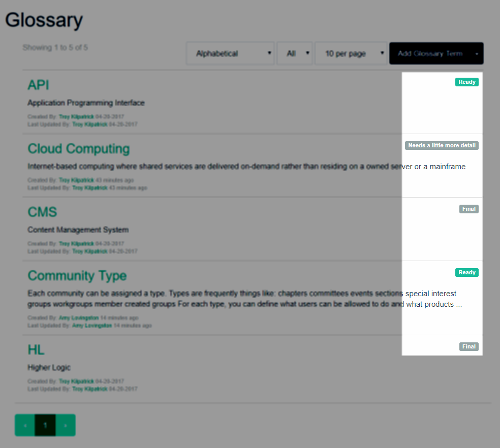500x448 pixels.
Task: Click the Each community can be assigned description
Action: point(245,299)
